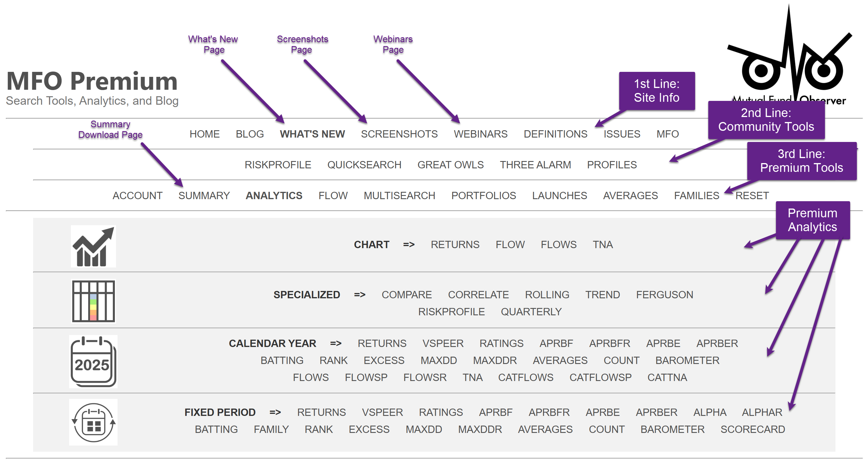Click the Mutual Fund Observer owl logo

(789, 54)
